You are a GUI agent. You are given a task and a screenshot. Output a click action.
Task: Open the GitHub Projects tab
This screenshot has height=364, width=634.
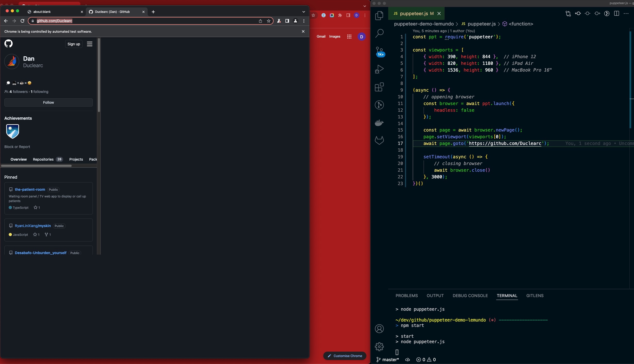pos(76,159)
